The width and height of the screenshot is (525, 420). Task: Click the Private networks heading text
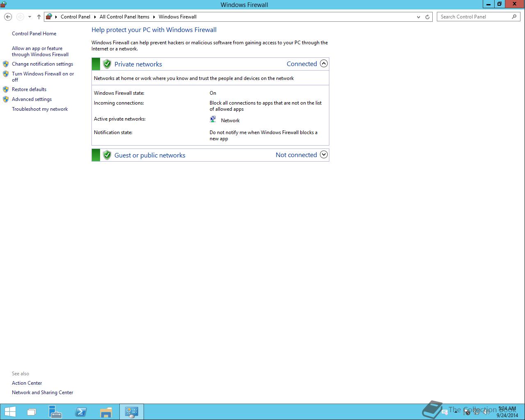pyautogui.click(x=138, y=64)
